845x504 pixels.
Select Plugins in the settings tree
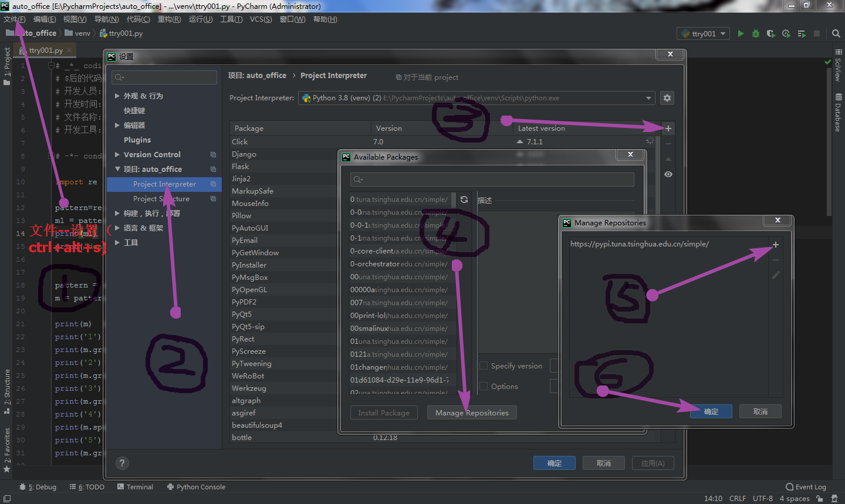coord(137,140)
